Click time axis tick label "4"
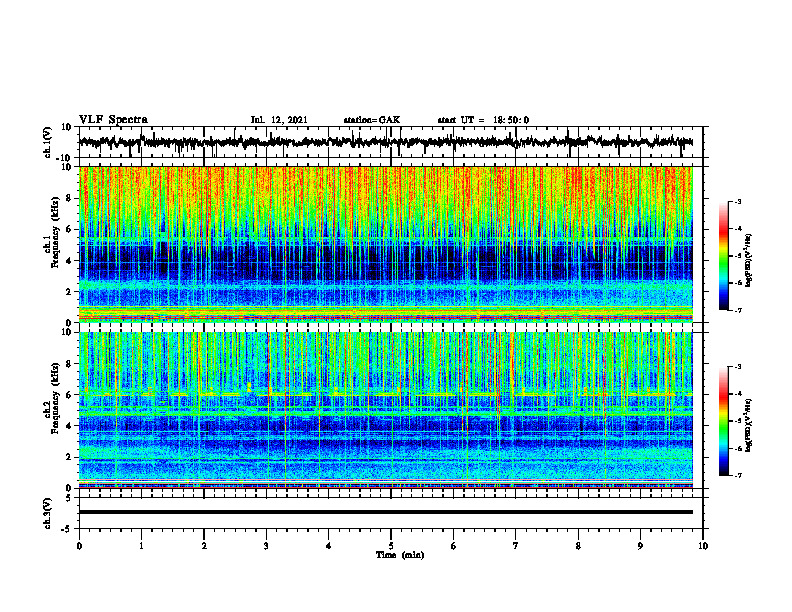Viewport: 792px width, 612px height. point(329,546)
